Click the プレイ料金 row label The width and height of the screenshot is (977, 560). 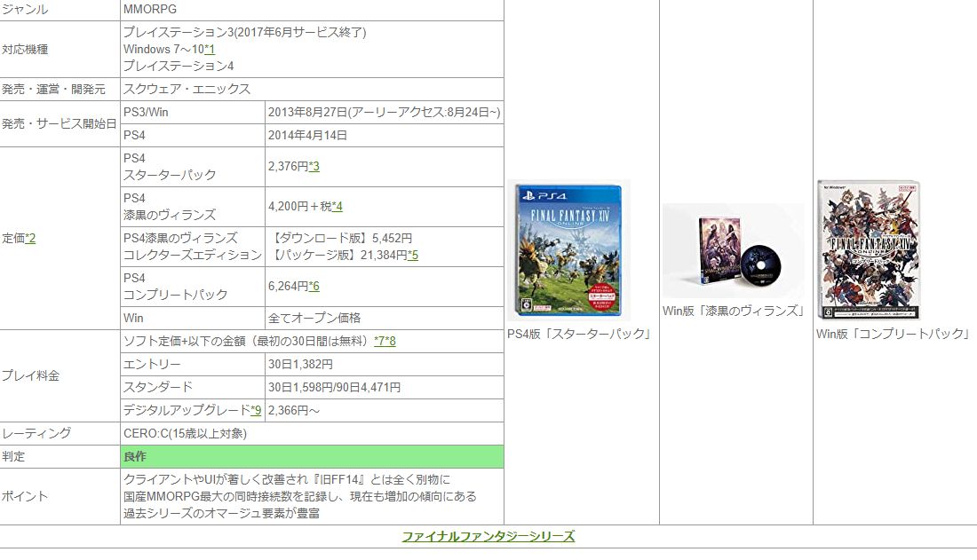(x=30, y=375)
